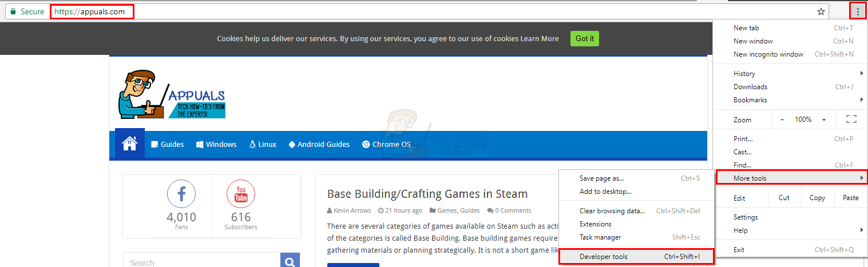Image resolution: width=868 pixels, height=267 pixels.
Task: Open the YouTube subscribers circle icon
Action: 241,194
